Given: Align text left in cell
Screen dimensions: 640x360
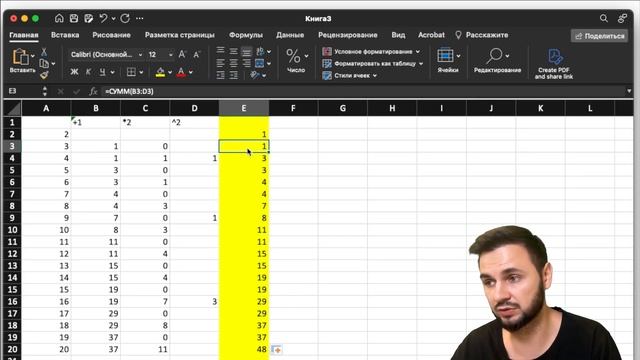Looking at the screenshot, I should pyautogui.click(x=220, y=63).
